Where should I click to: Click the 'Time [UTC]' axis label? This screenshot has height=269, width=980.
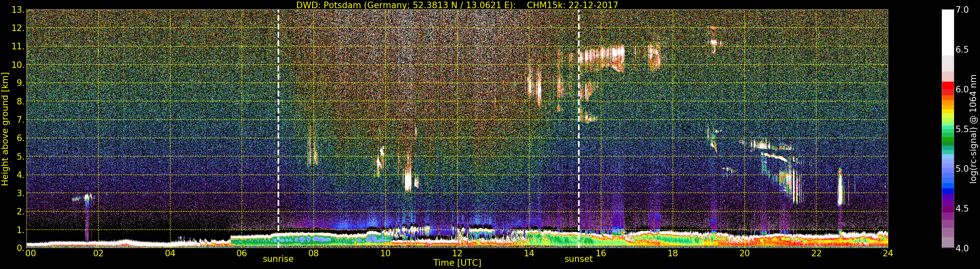[457, 263]
